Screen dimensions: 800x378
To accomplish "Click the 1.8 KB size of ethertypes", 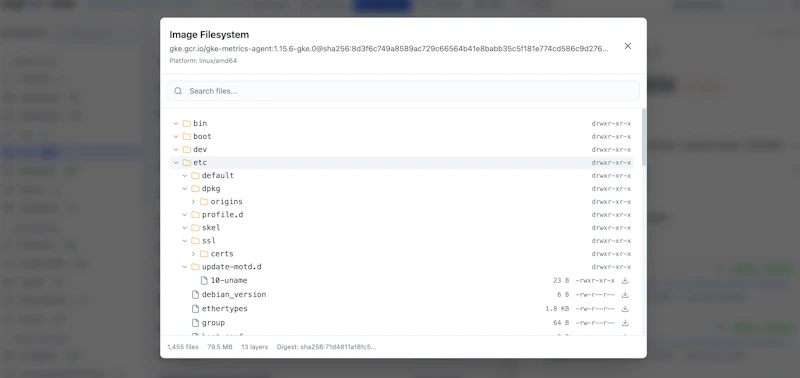I will 557,309.
